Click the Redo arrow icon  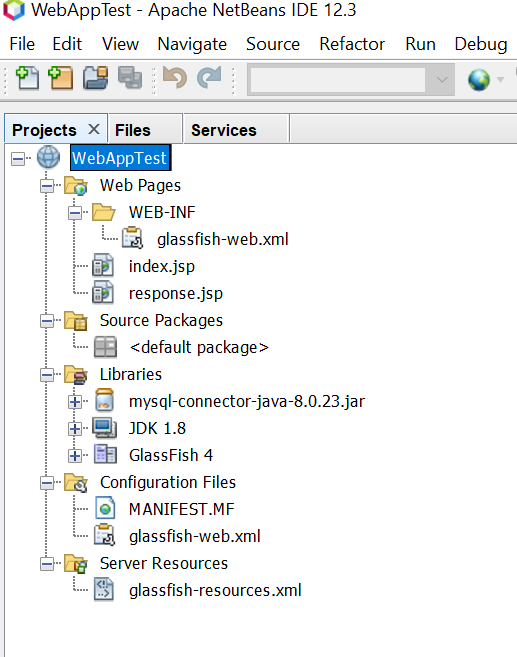pos(209,78)
